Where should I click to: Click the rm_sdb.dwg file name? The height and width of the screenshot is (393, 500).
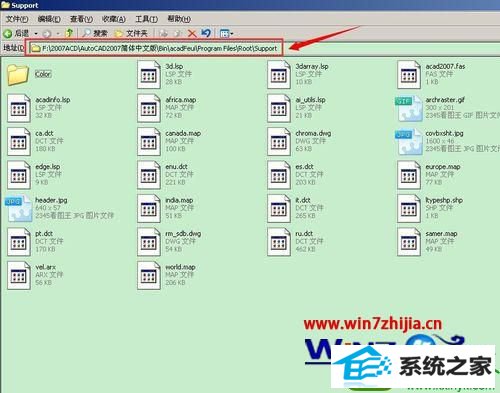pyautogui.click(x=183, y=234)
